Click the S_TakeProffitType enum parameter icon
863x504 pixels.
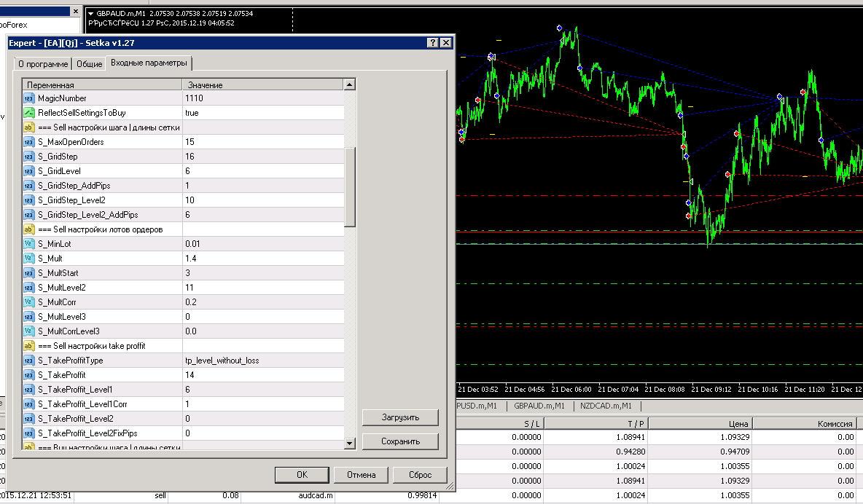point(28,361)
